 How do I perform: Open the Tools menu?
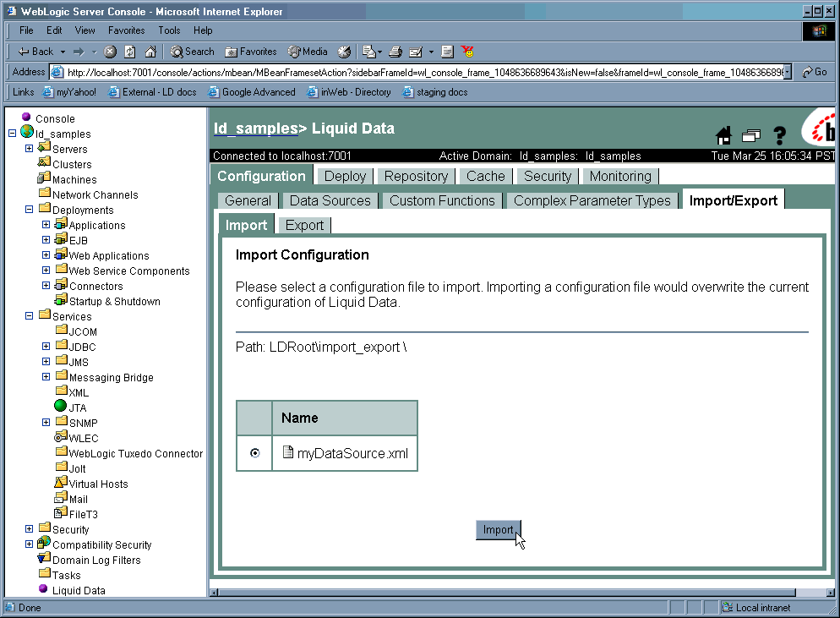pyautogui.click(x=169, y=30)
